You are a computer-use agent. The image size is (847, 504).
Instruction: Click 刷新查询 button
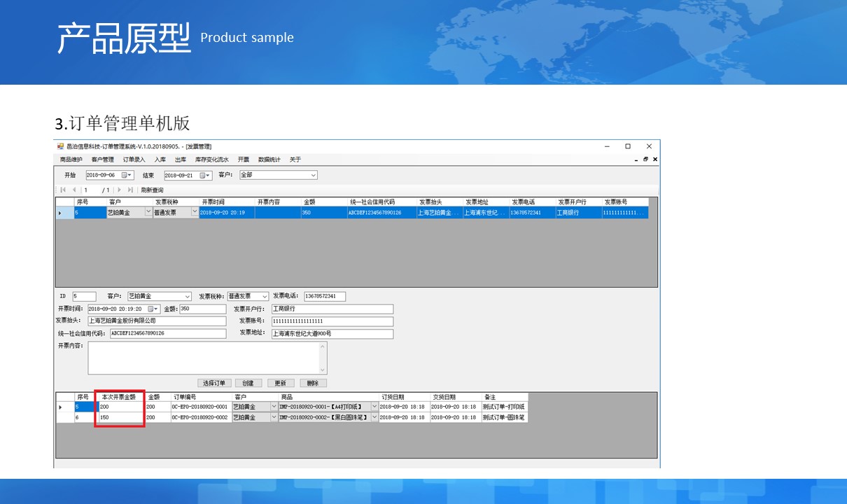pos(152,190)
